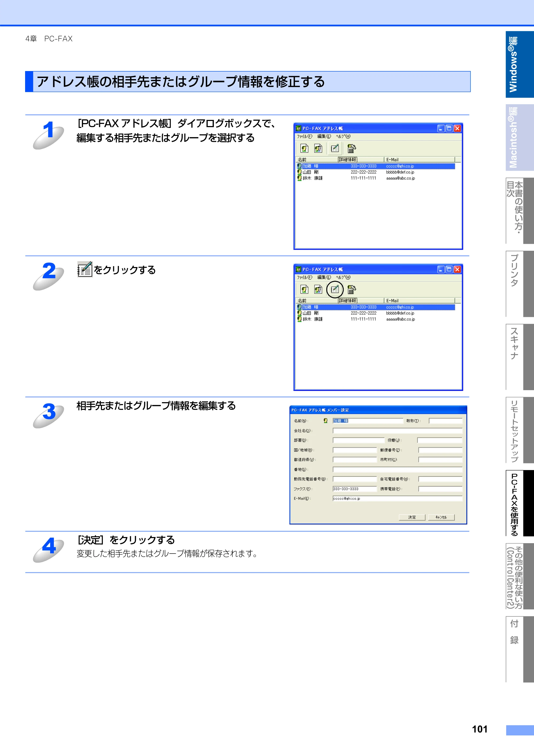Click edit notepad icon in step 1 address book
The height and width of the screenshot is (756, 534).
[335, 148]
